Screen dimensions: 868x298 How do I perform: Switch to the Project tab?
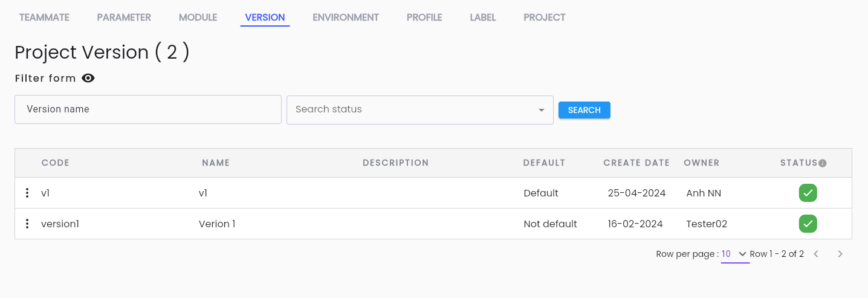pyautogui.click(x=545, y=18)
